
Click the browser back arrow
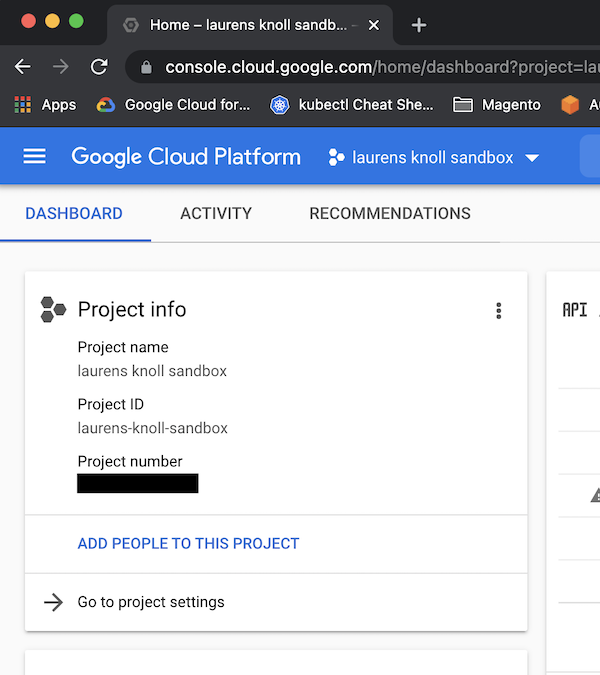[x=22, y=67]
